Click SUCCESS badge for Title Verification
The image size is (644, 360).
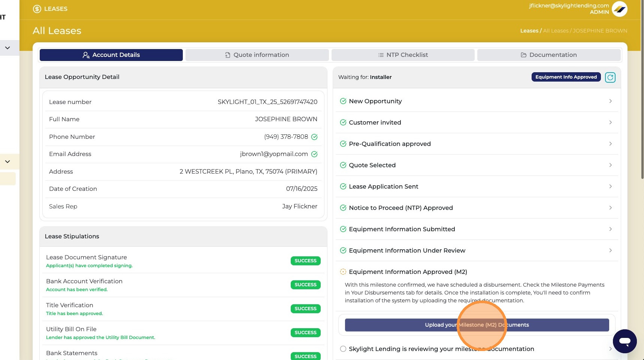coord(305,309)
